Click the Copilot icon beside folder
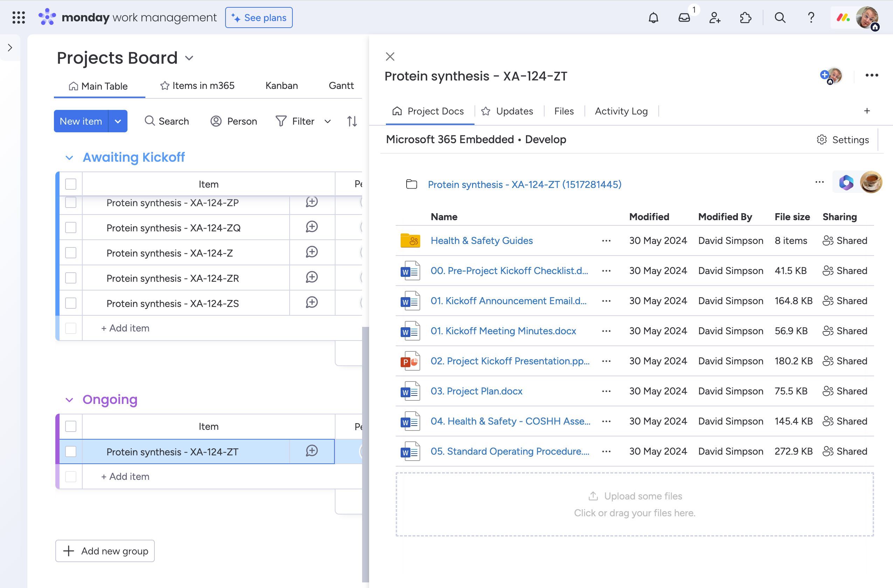 tap(846, 183)
